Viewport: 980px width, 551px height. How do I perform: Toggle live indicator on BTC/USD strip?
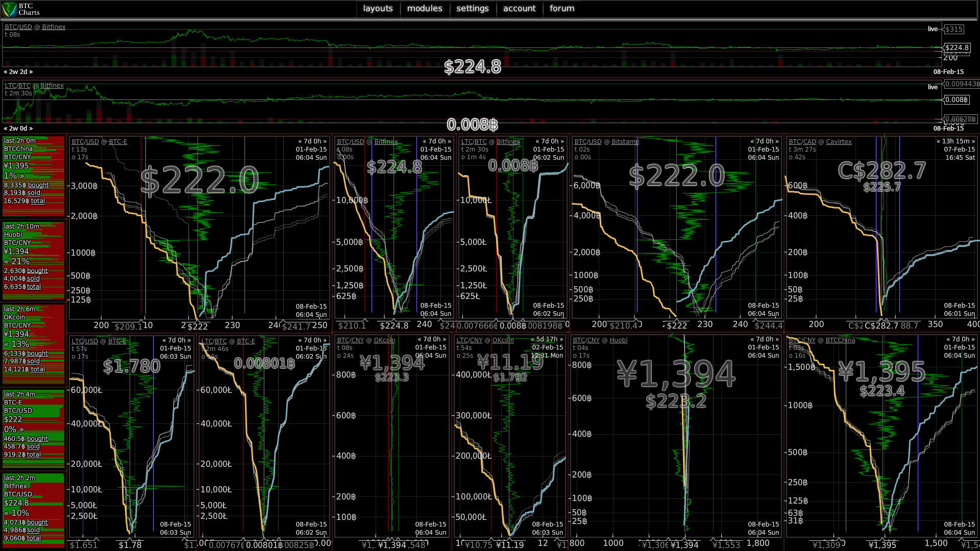pyautogui.click(x=933, y=29)
